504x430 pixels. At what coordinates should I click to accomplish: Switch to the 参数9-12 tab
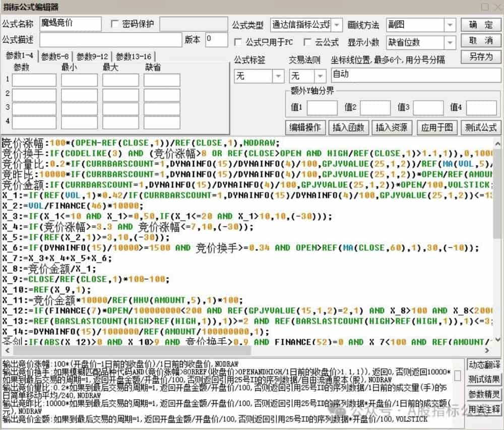[92, 56]
